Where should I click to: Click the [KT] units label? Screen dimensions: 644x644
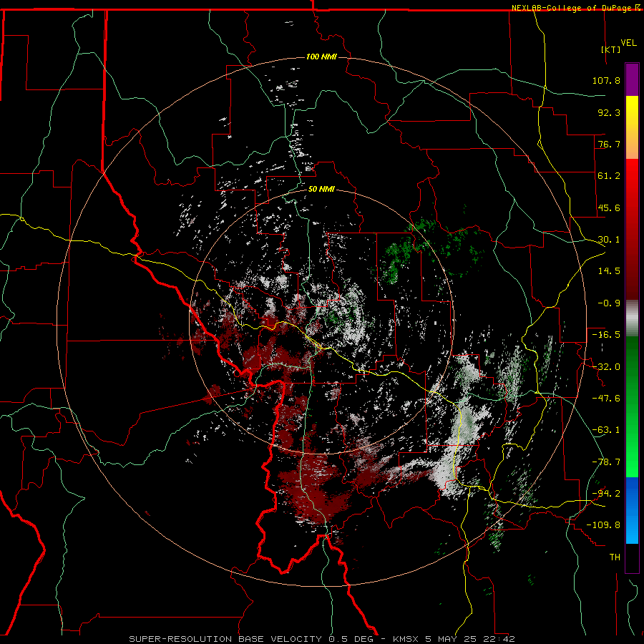[611, 49]
